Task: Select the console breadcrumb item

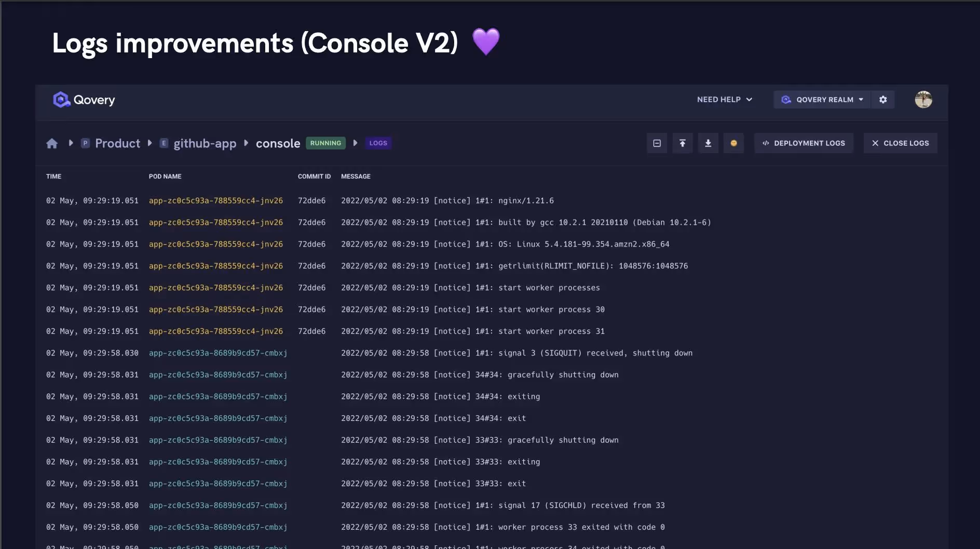Action: tap(278, 143)
